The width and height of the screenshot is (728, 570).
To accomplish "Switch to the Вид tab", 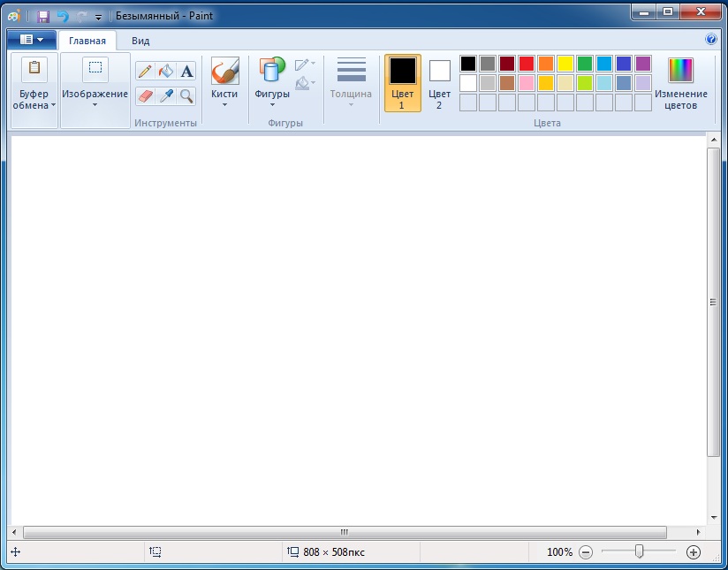I will [x=140, y=41].
